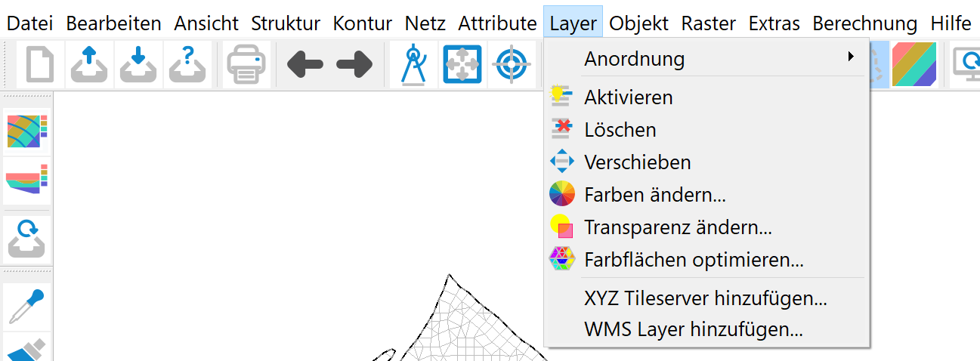Click the color wheel icon for Farben ändern
This screenshot has height=361, width=980.
(x=561, y=194)
